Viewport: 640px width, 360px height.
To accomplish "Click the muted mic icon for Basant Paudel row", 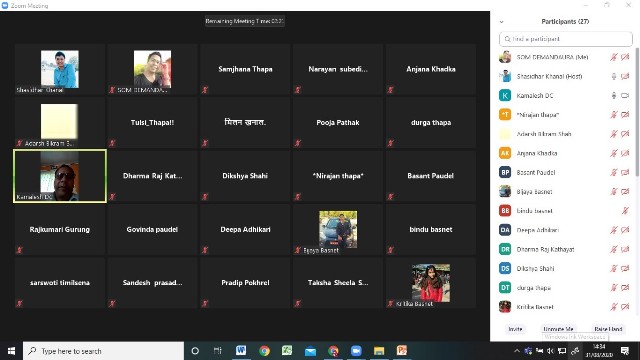I will tap(613, 172).
